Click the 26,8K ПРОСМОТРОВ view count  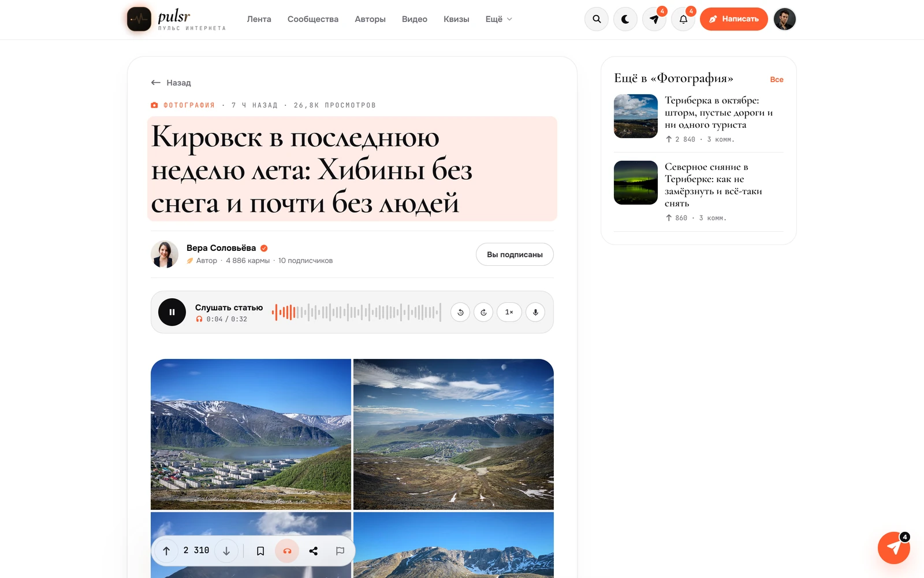pos(335,105)
